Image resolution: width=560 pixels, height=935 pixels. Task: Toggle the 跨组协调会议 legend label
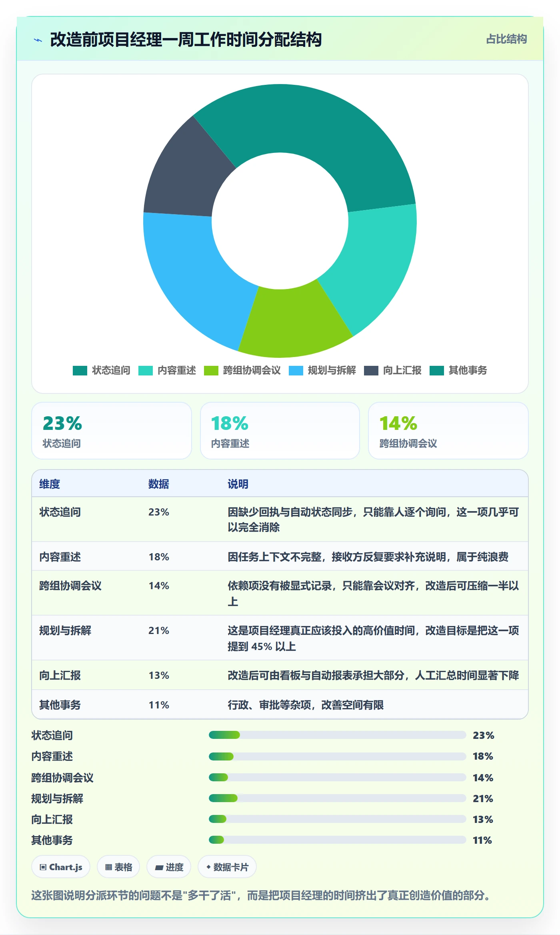(252, 370)
